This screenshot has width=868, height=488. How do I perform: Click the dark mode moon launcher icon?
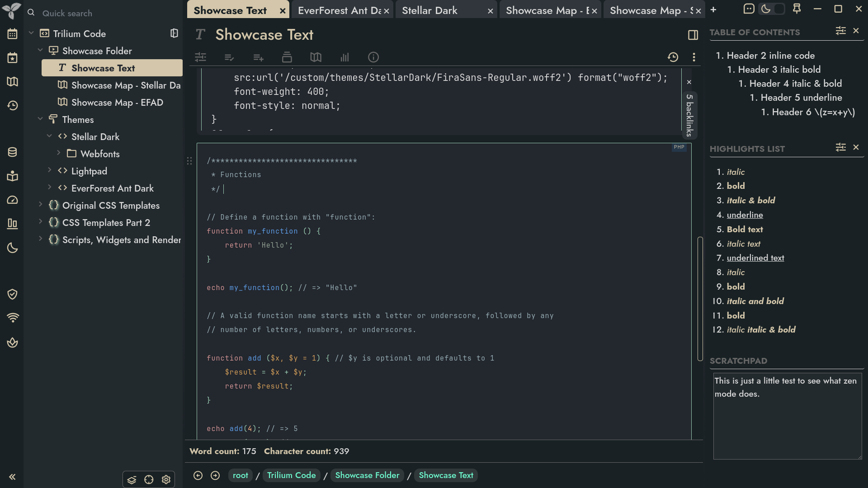(12, 248)
